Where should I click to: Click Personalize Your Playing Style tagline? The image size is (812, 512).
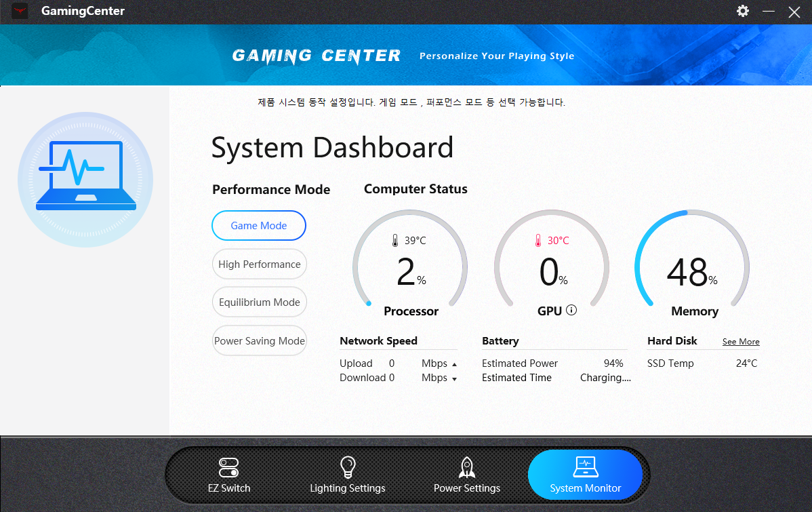point(497,56)
